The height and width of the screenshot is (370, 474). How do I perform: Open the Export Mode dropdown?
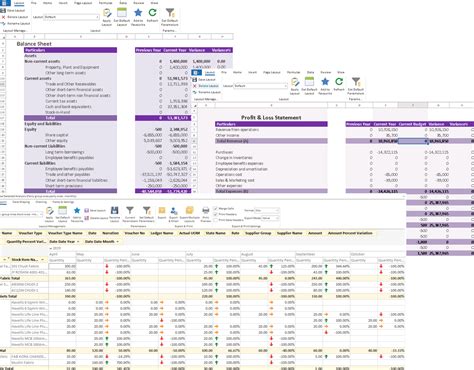point(277,218)
